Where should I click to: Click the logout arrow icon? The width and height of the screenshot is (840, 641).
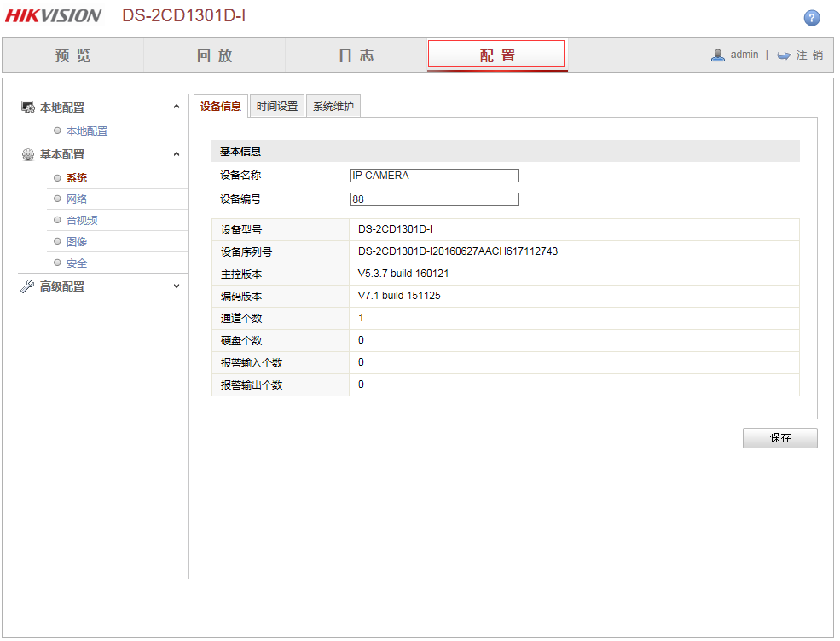click(x=784, y=55)
